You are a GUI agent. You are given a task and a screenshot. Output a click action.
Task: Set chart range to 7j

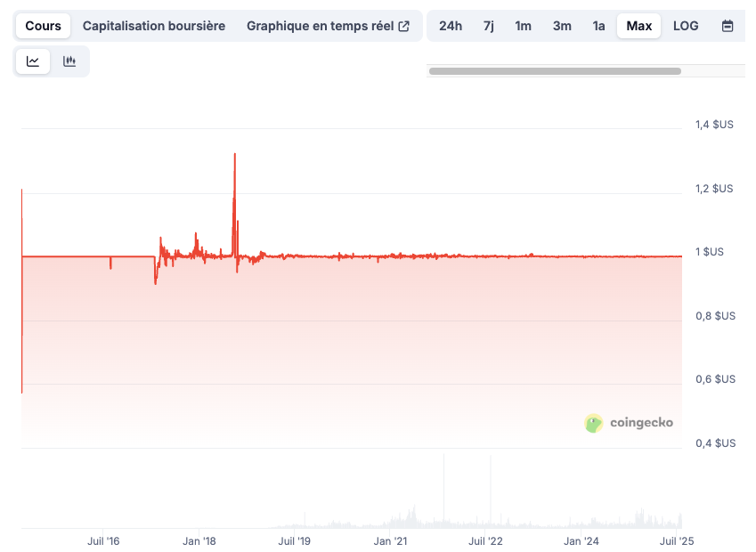(488, 26)
